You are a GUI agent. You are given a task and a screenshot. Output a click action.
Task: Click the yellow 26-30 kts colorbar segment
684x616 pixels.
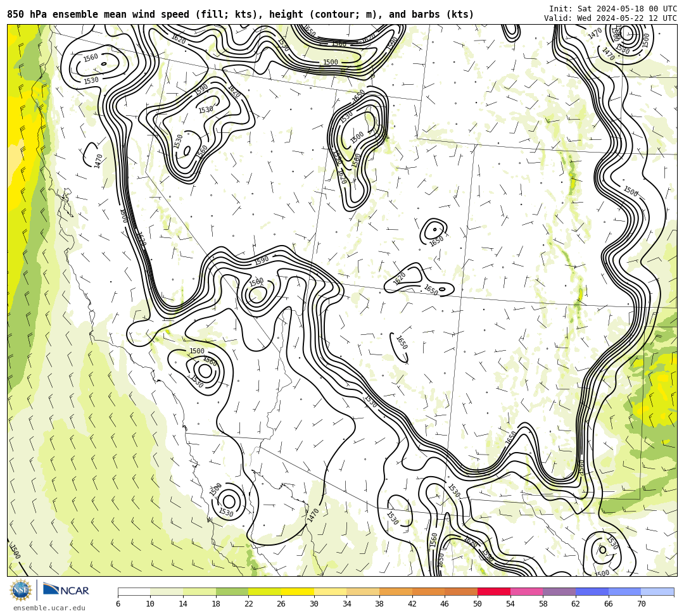pos(298,591)
